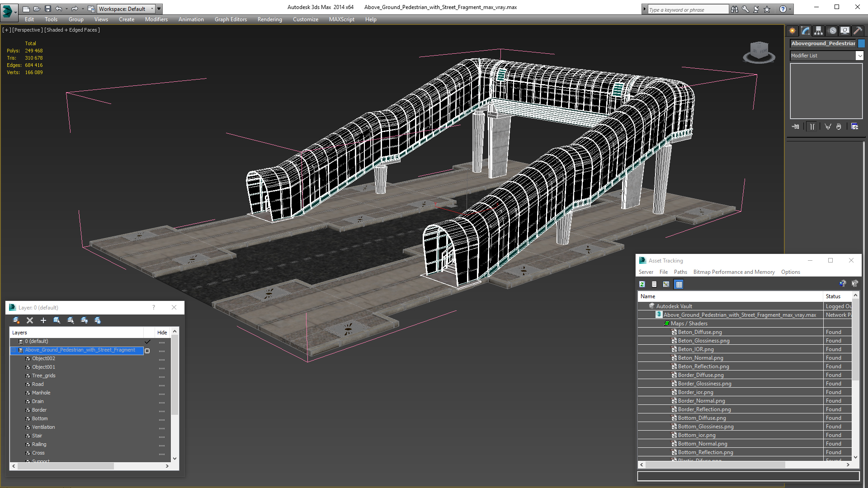Refresh the Asset Tracking list
The width and height of the screenshot is (868, 488).
[x=642, y=284]
